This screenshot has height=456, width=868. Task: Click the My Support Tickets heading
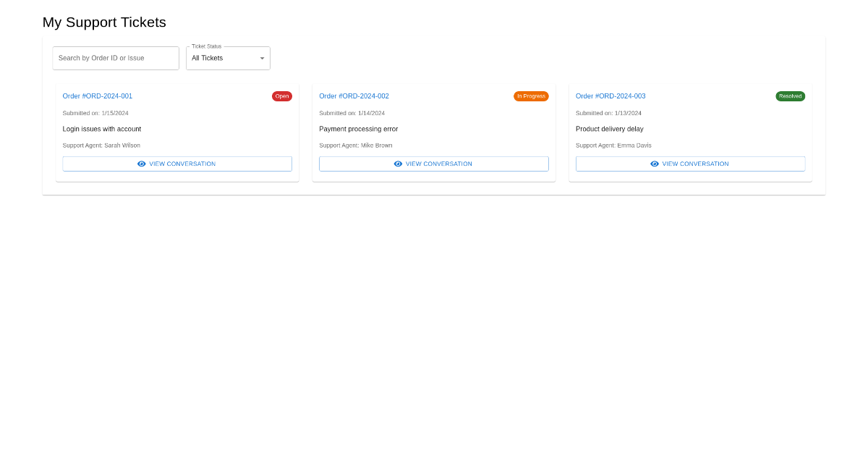(x=104, y=22)
